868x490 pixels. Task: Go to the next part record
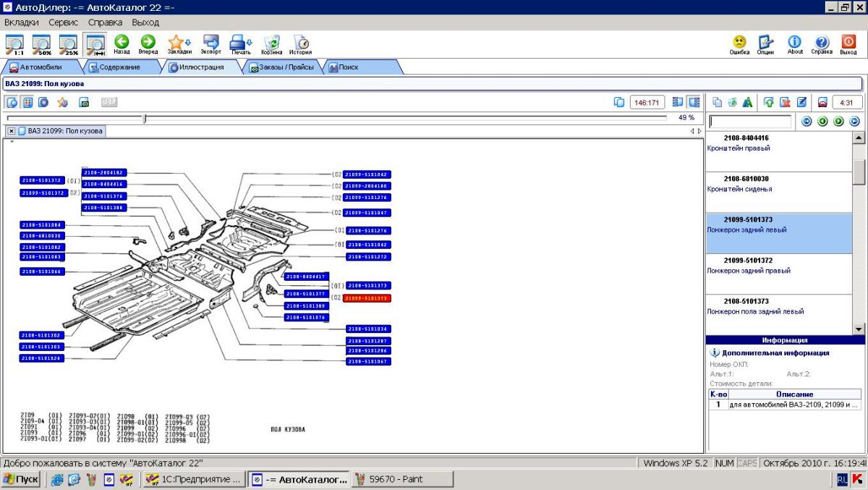(x=838, y=122)
